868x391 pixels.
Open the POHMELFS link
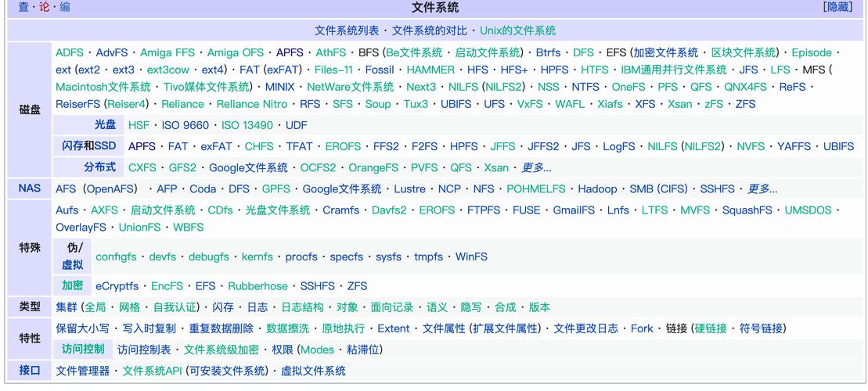(536, 188)
